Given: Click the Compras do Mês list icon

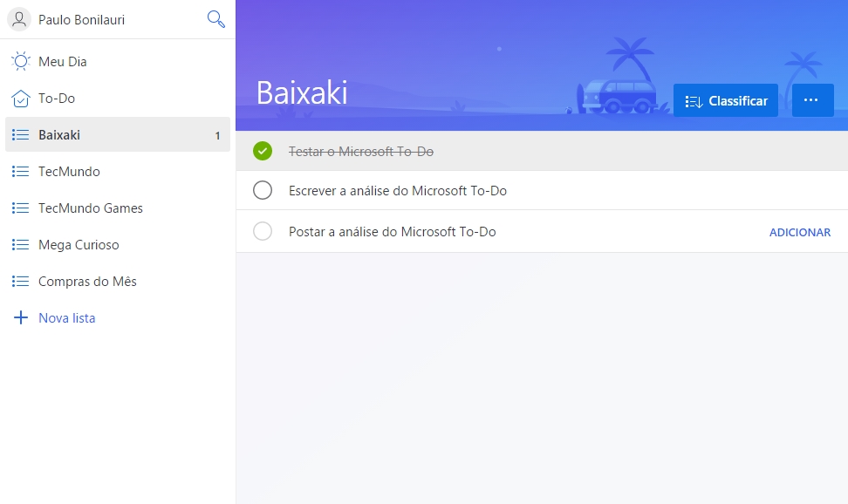Looking at the screenshot, I should [21, 281].
